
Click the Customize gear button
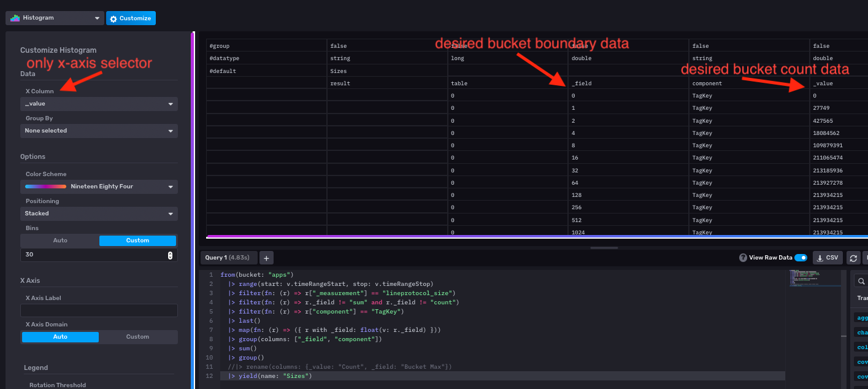[131, 18]
